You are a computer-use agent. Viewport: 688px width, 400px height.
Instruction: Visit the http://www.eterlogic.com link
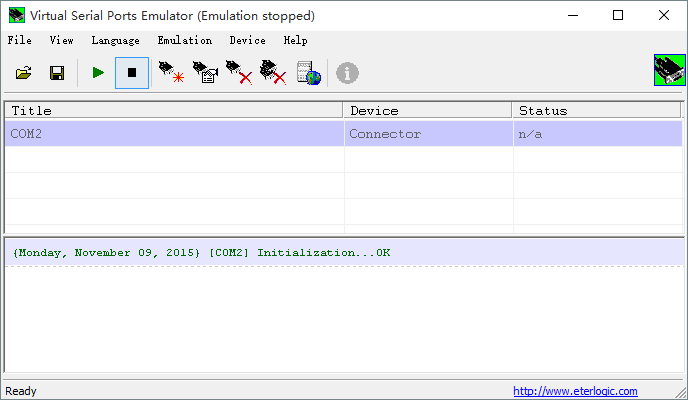[575, 391]
